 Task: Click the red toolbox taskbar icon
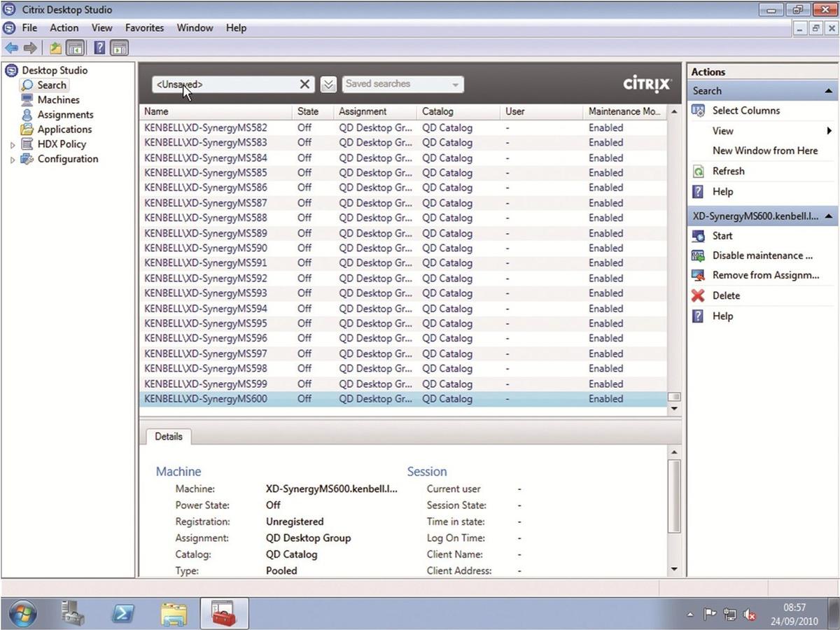[x=224, y=614]
